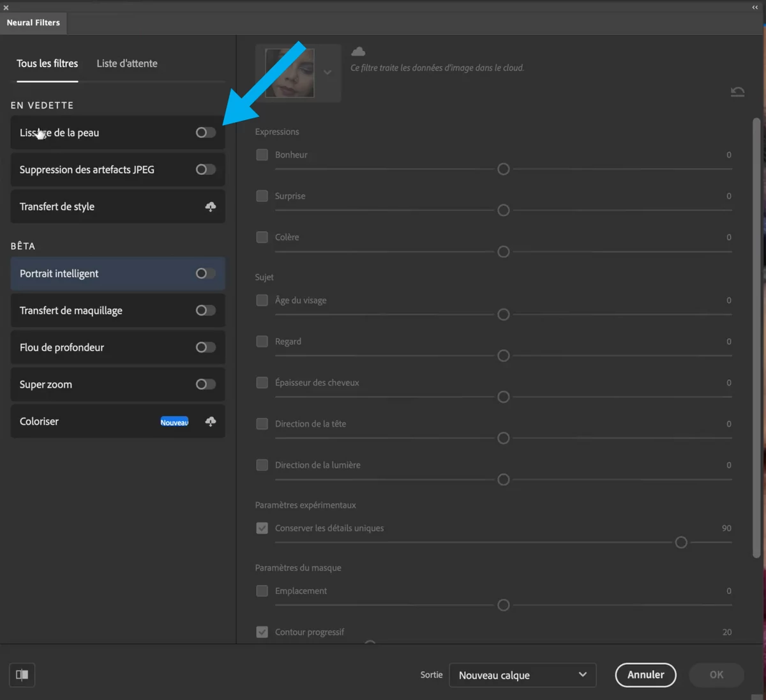Tick the Épaisseur des cheveux checkbox
Image resolution: width=766 pixels, height=700 pixels.
(262, 383)
